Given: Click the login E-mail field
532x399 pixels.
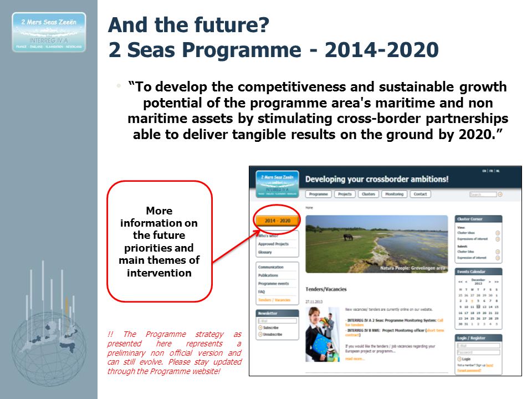Looking at the screenshot, I should coord(478,346).
